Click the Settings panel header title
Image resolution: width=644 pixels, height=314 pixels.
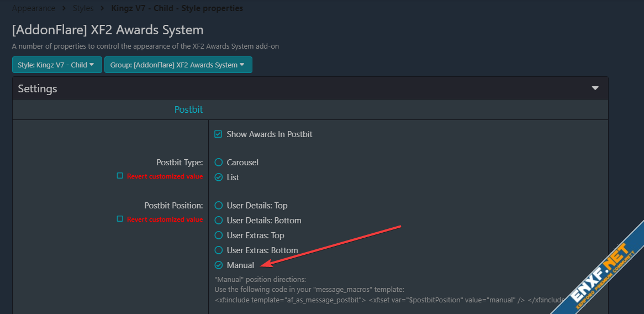[x=38, y=88]
